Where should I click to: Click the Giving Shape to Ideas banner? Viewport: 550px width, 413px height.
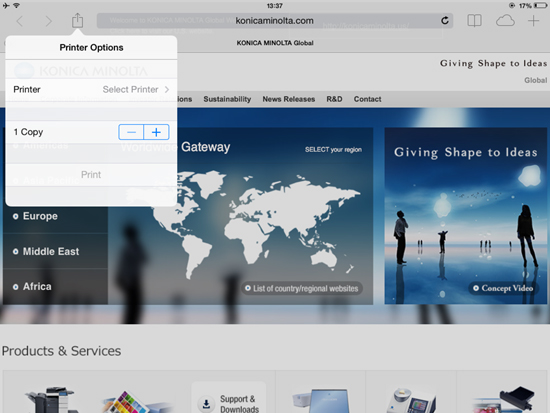tap(465, 215)
